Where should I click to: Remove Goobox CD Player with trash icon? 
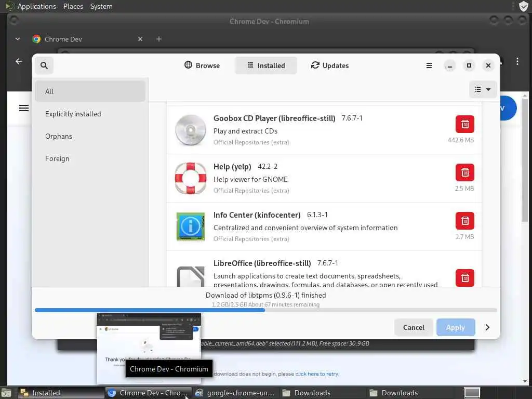(465, 124)
